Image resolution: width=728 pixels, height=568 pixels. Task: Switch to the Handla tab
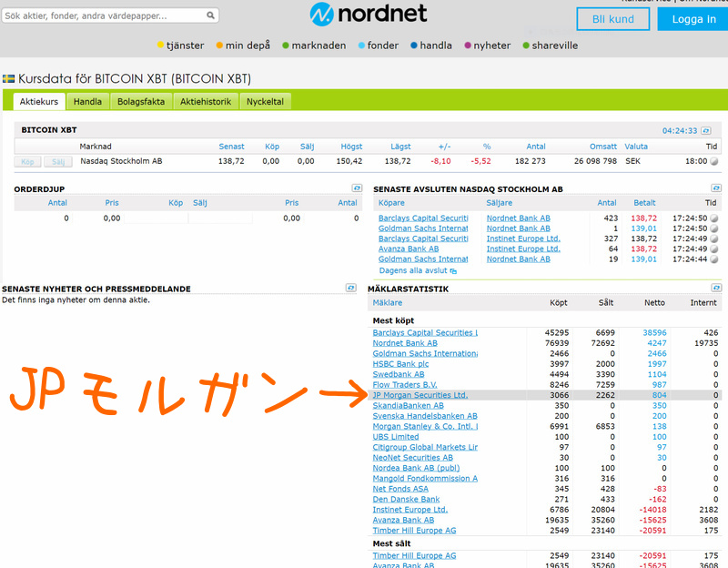click(x=87, y=102)
